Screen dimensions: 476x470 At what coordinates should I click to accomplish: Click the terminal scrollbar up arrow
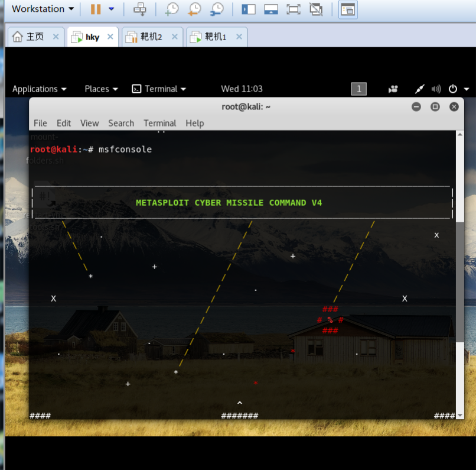460,135
